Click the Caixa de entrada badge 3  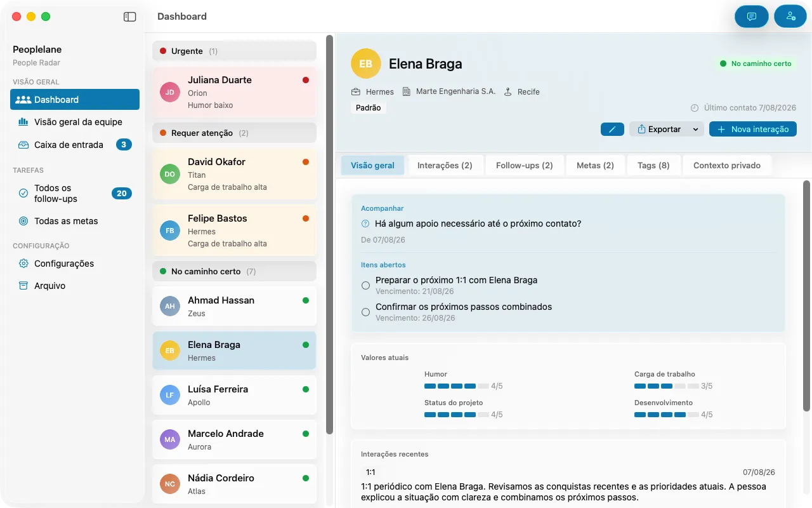(x=124, y=145)
